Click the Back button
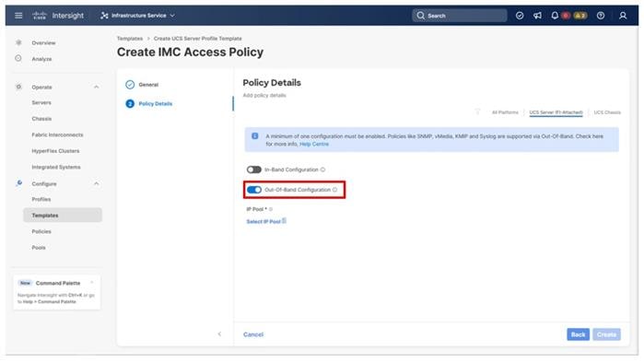The width and height of the screenshot is (644, 362). 578,334
